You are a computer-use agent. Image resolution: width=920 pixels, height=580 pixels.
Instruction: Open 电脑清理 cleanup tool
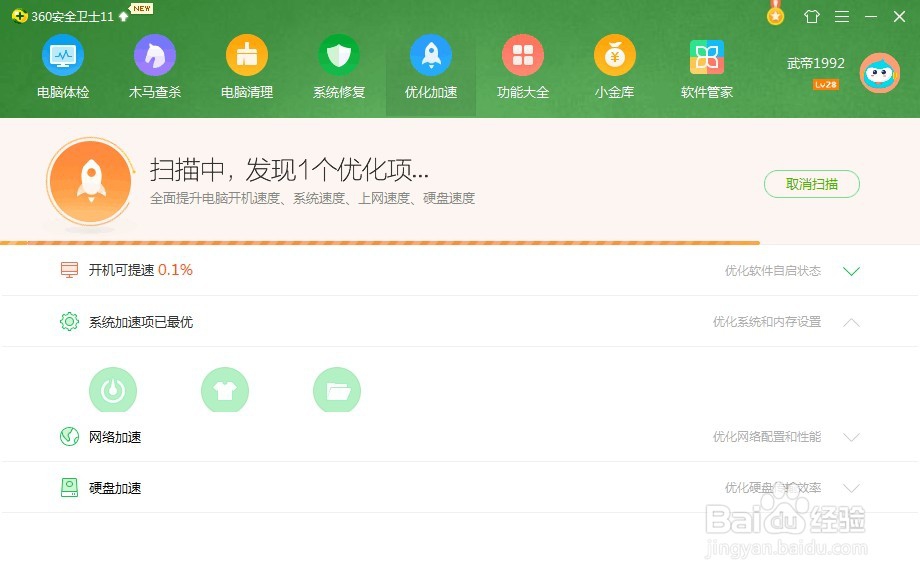(246, 65)
